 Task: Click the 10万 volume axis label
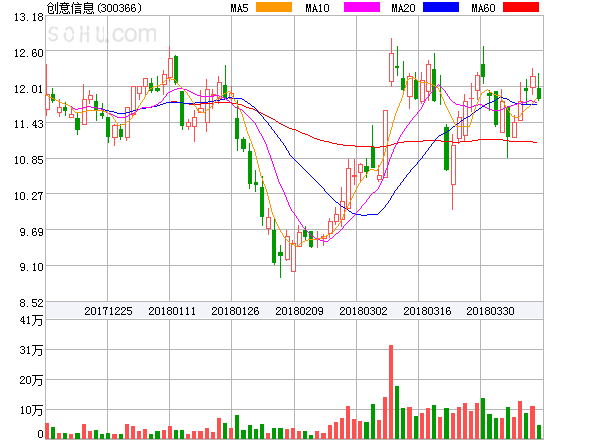pos(31,410)
